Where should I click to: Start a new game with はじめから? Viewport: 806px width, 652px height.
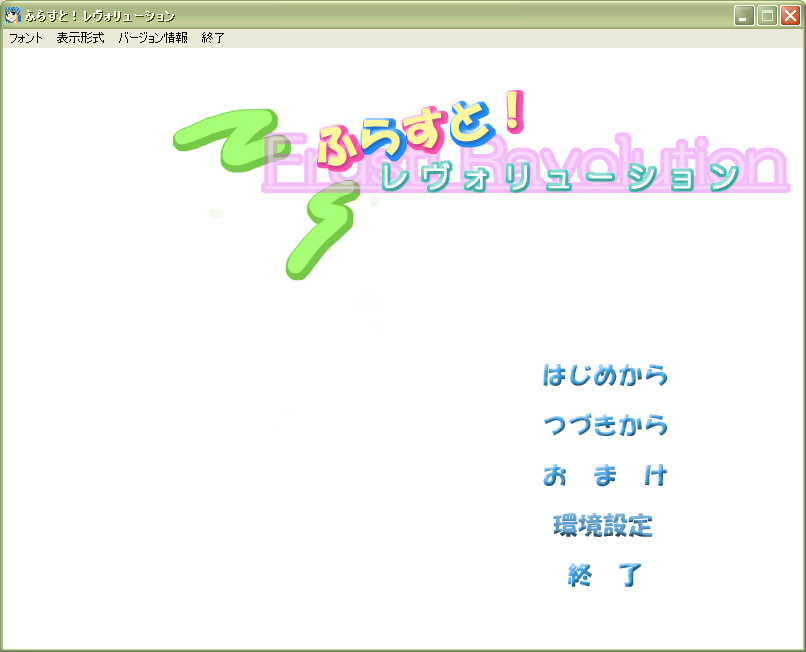pos(604,376)
